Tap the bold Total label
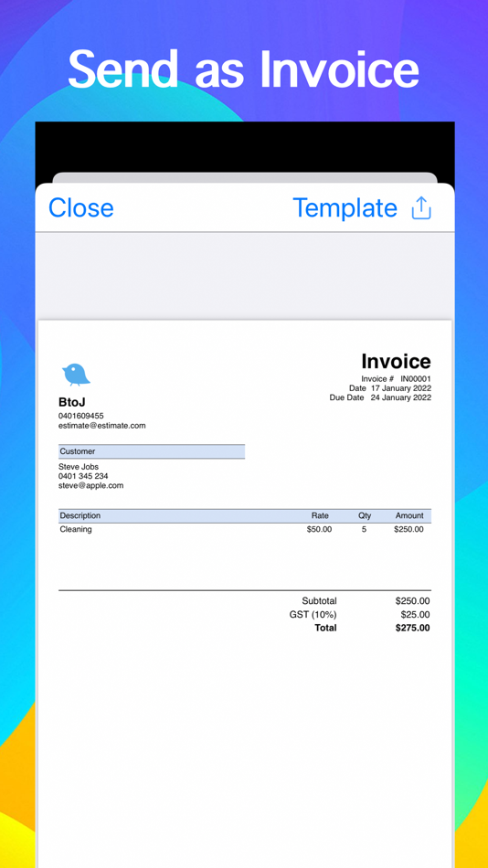The image size is (488, 868). 325,628
